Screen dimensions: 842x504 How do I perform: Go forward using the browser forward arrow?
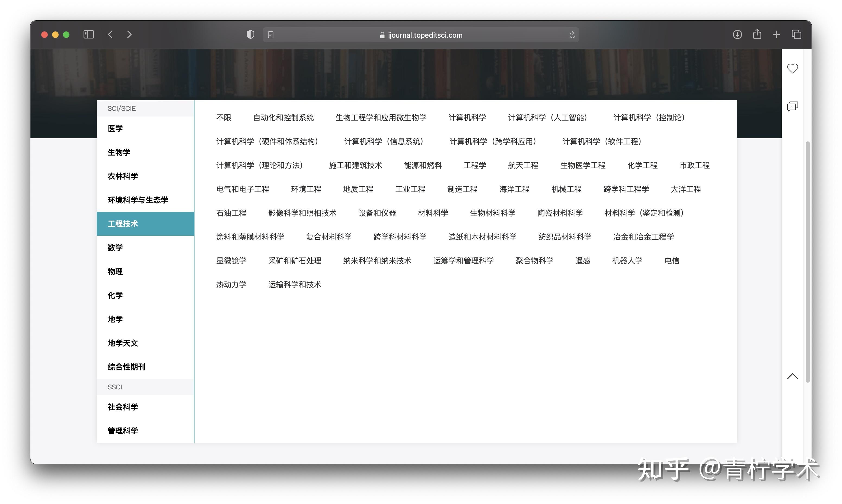[129, 34]
